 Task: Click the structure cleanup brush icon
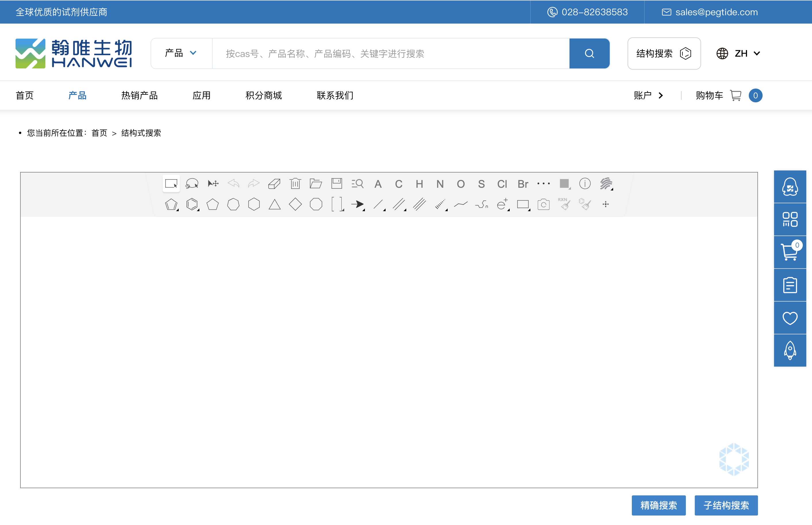(585, 204)
